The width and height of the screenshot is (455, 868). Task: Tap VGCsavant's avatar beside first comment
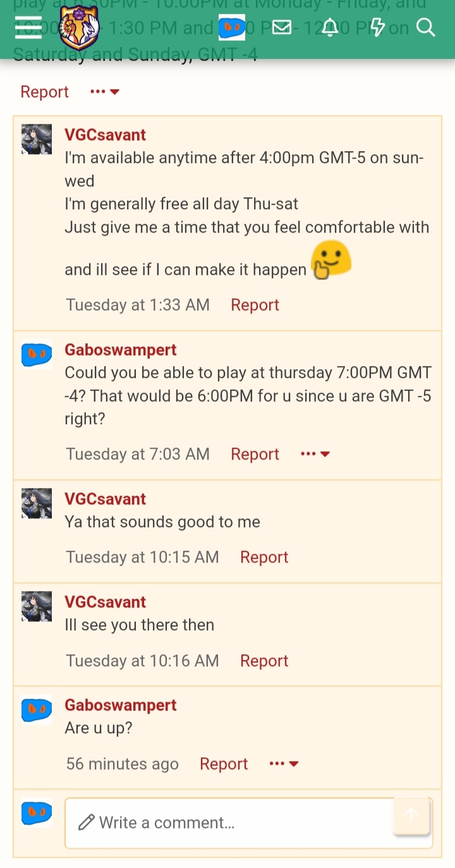point(37,139)
